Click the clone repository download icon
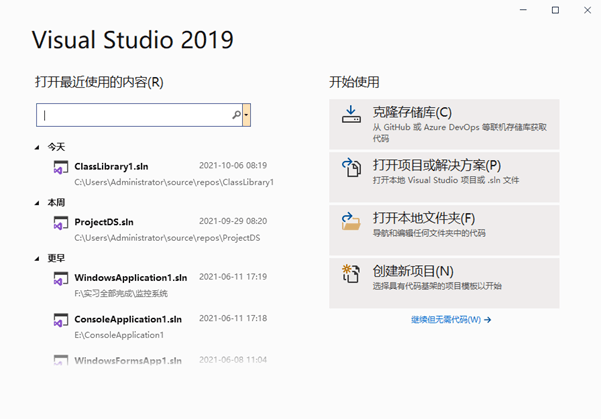 point(351,115)
